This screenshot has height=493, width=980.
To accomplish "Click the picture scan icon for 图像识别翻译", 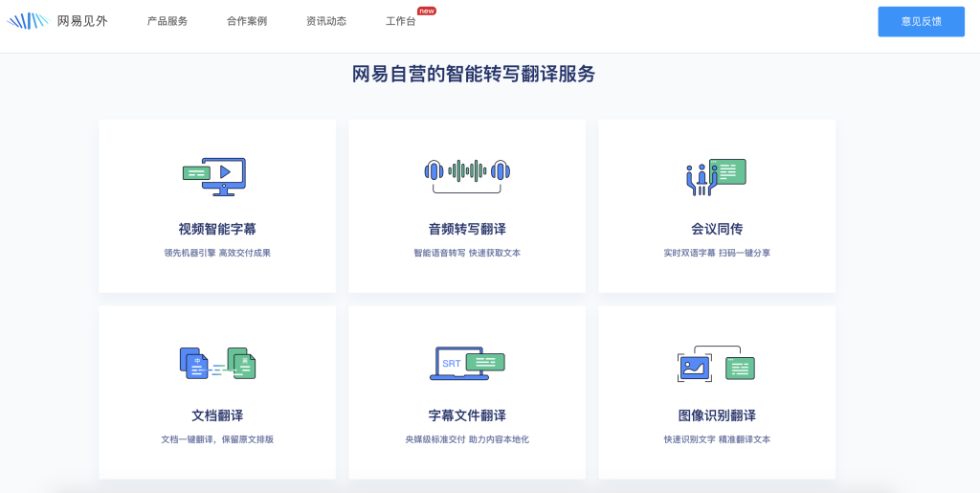I will 716,364.
